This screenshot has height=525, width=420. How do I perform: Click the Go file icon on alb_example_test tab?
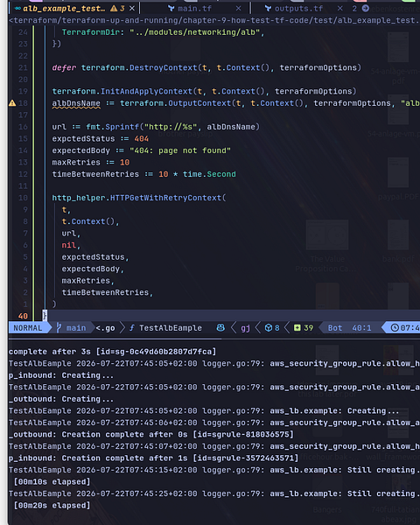pyautogui.click(x=17, y=9)
